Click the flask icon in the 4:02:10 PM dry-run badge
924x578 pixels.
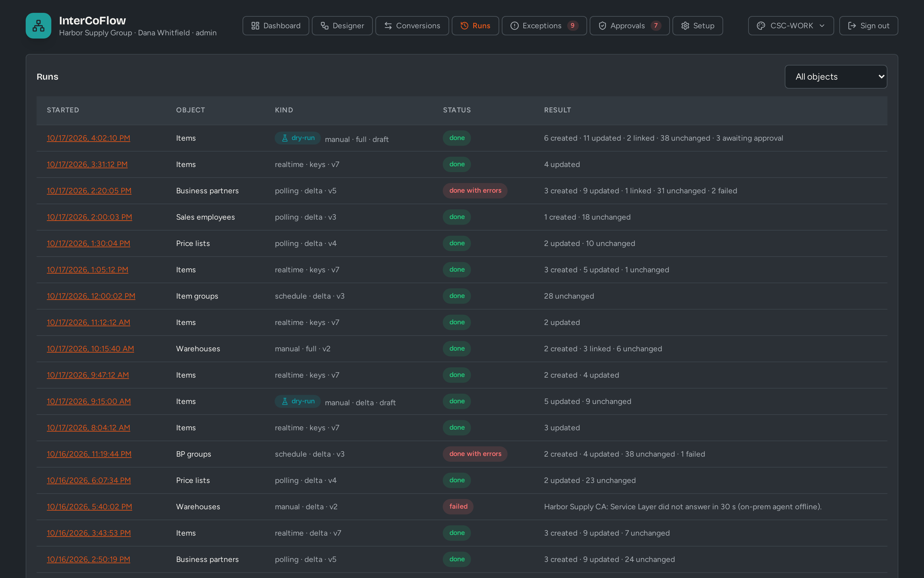pyautogui.click(x=285, y=138)
